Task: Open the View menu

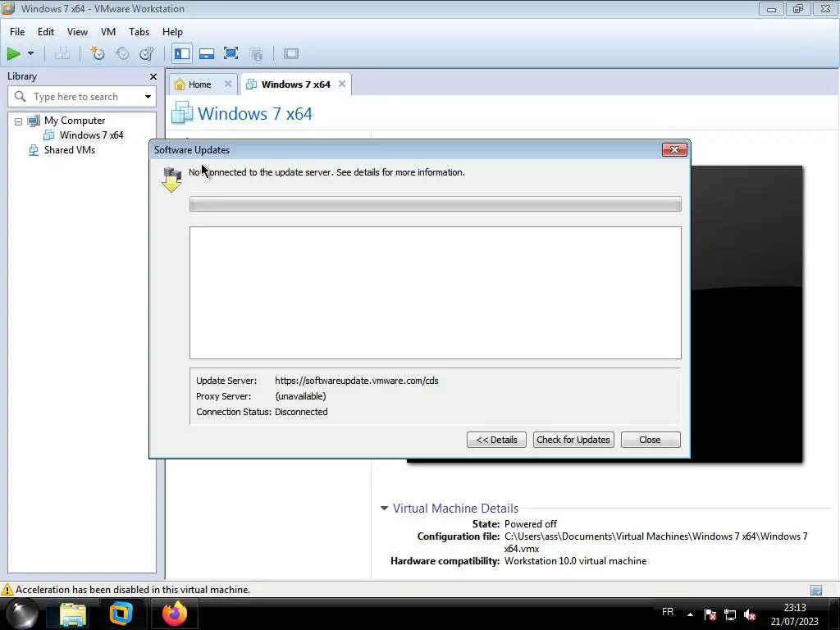Action: [x=77, y=32]
